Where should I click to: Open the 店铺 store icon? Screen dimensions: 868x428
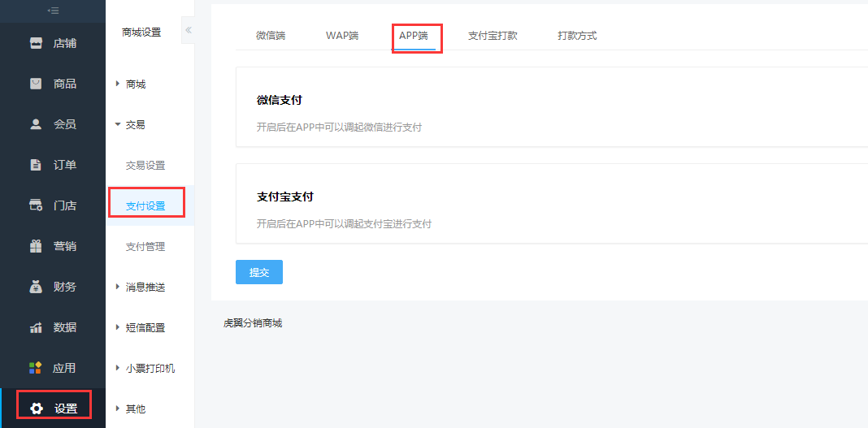36,43
